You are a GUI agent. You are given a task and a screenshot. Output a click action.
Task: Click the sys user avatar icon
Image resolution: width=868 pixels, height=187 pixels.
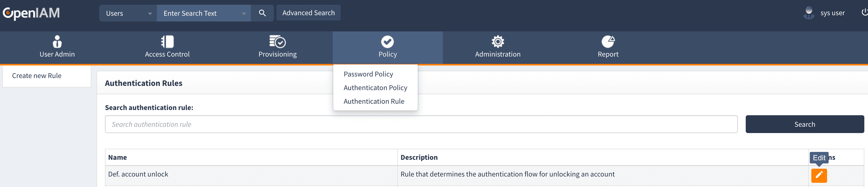809,13
